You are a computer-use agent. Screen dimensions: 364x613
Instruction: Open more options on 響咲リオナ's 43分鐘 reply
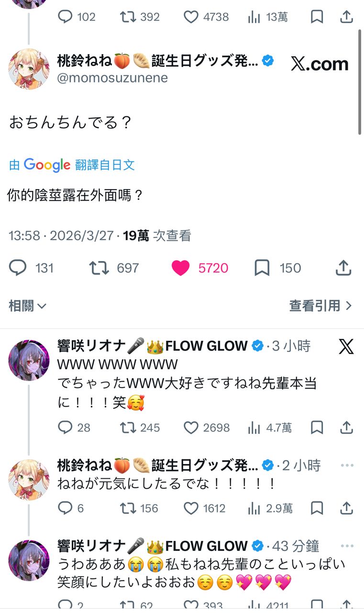coord(347,546)
